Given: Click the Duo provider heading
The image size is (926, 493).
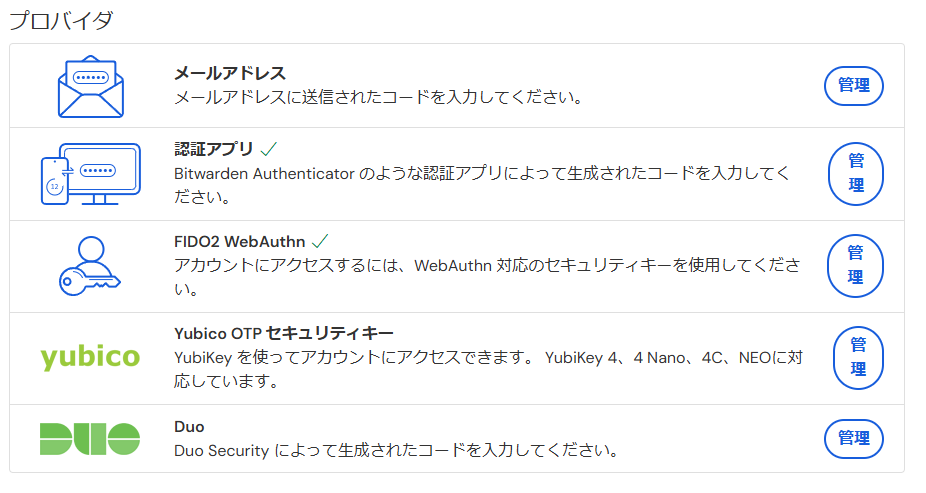Looking at the screenshot, I should click(189, 426).
